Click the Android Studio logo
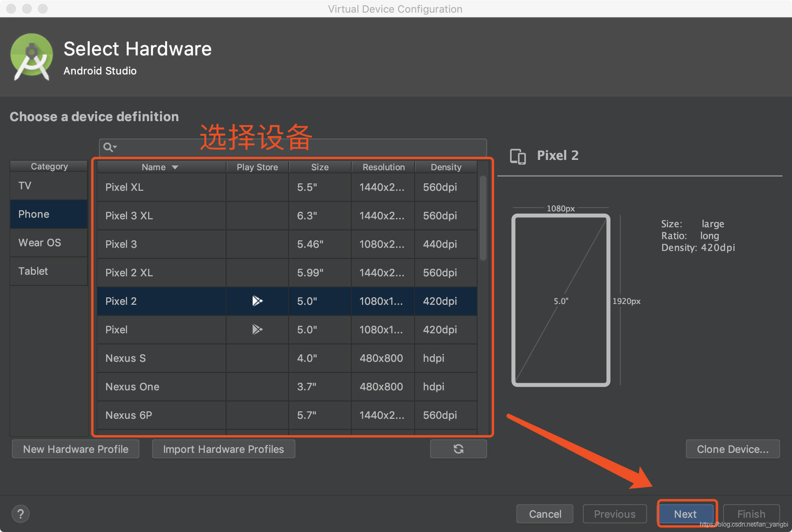This screenshot has height=532, width=792. pyautogui.click(x=31, y=57)
